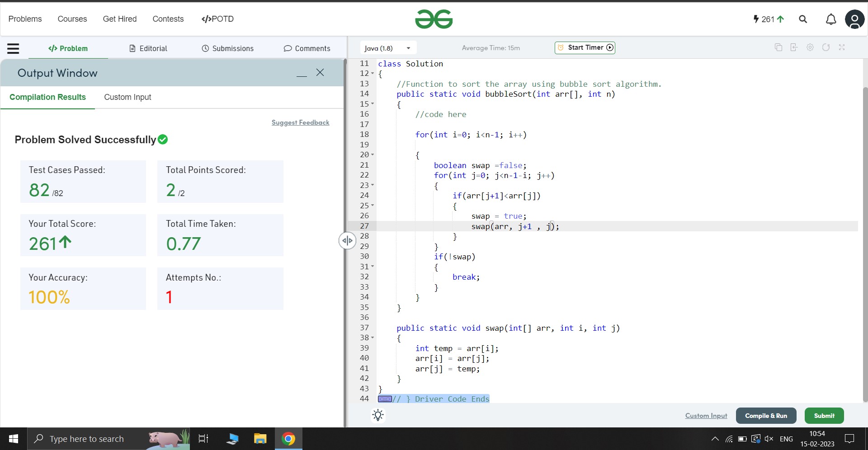
Task: Open editor settings gear icon
Action: click(x=810, y=47)
